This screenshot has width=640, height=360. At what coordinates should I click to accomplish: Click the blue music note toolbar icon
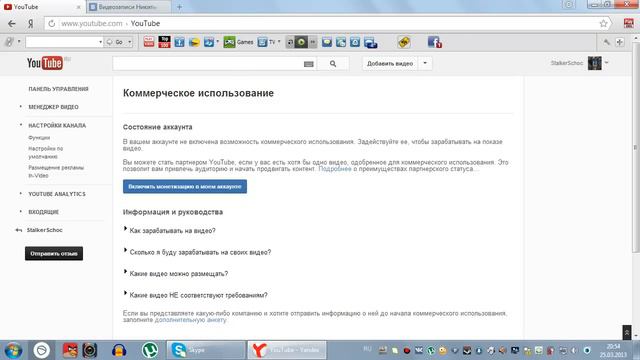[x=209, y=42]
